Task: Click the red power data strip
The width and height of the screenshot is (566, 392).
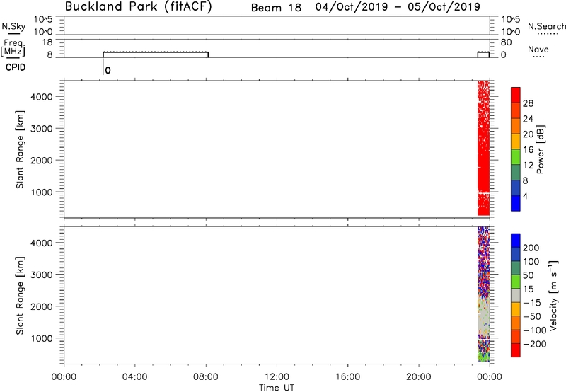Action: [484, 148]
